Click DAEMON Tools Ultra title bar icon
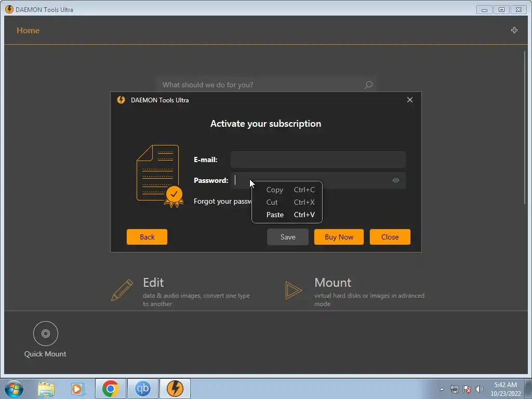Screen dimensions: 532x399 [9, 9]
